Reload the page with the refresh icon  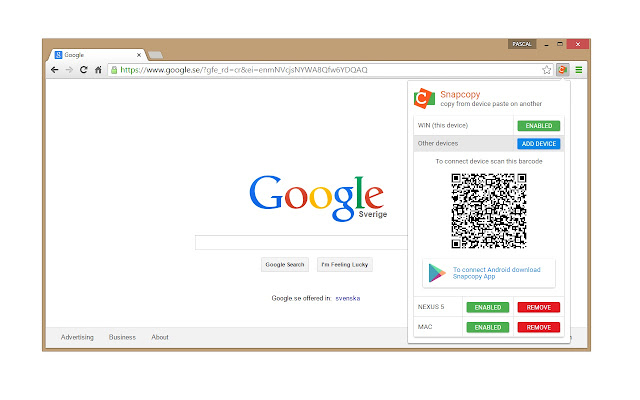[x=84, y=70]
